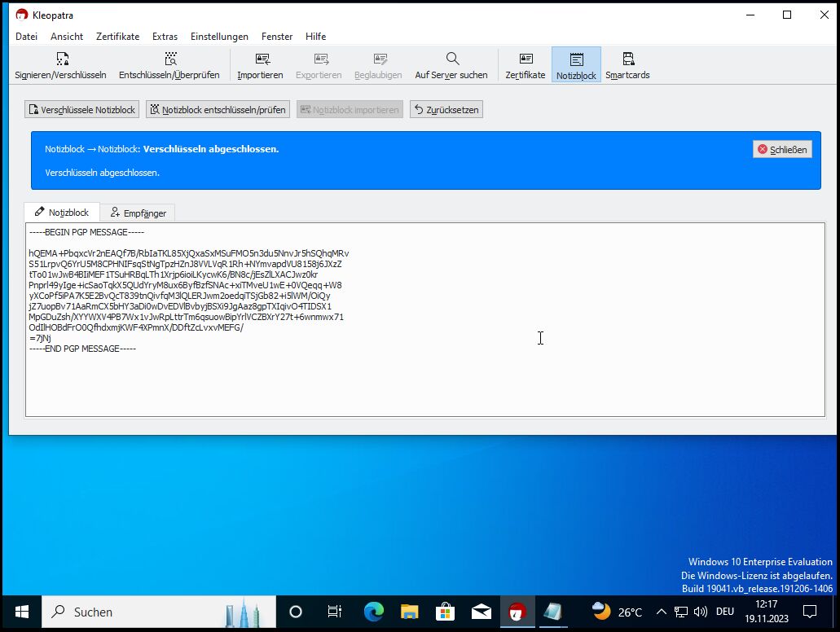Dismiss the blue message with Schließen
The height and width of the screenshot is (632, 840).
(x=782, y=149)
